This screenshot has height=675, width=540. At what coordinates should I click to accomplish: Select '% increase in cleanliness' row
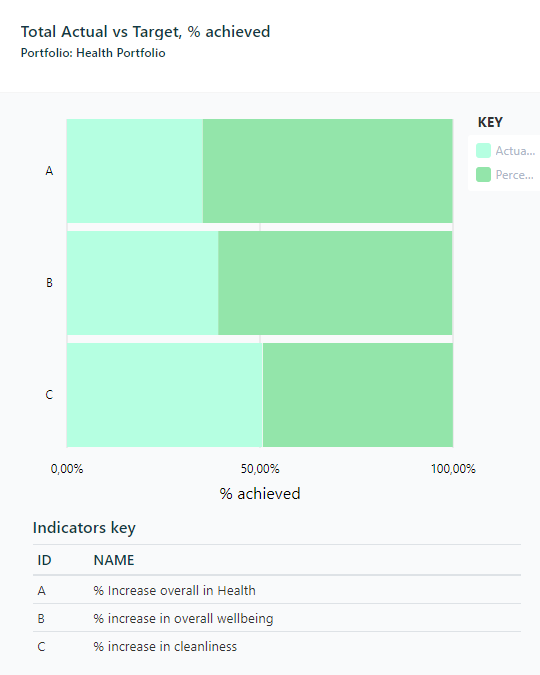[x=277, y=646]
